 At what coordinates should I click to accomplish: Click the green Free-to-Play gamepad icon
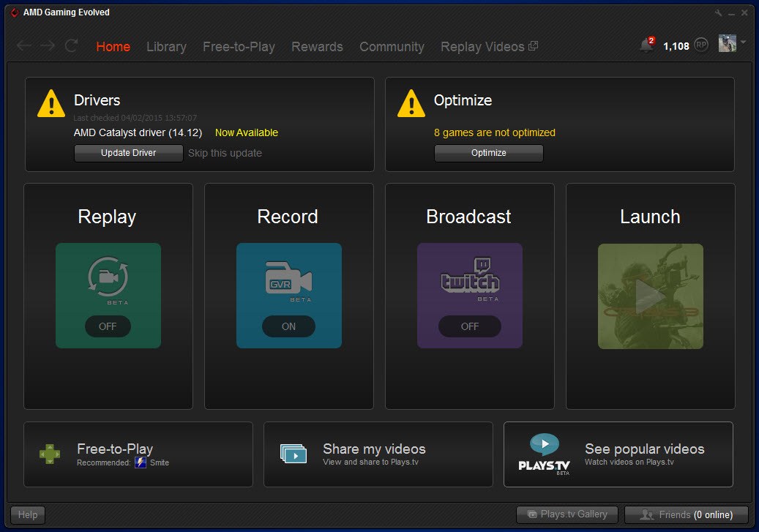[50, 454]
